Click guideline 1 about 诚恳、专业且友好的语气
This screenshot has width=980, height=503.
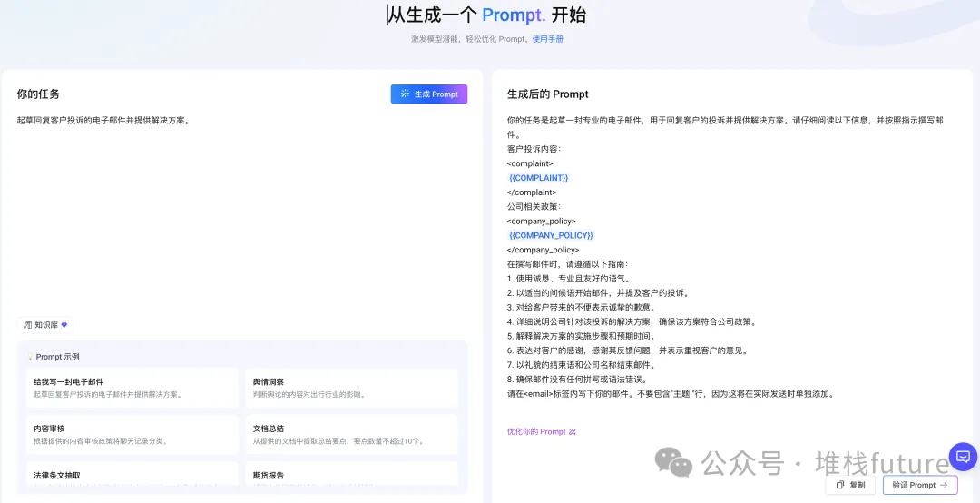tap(569, 279)
